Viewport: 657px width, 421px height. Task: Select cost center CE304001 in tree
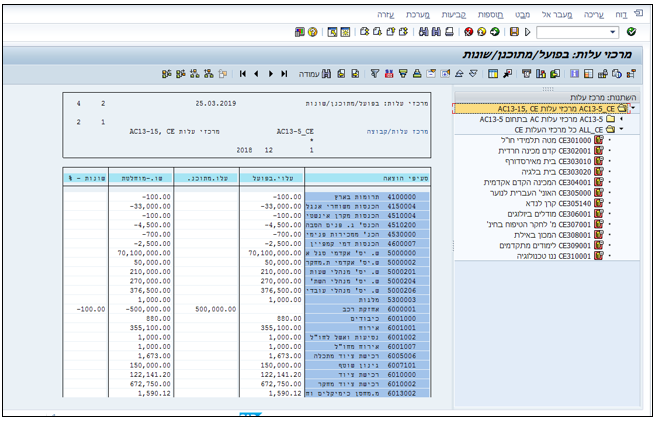tap(543, 182)
